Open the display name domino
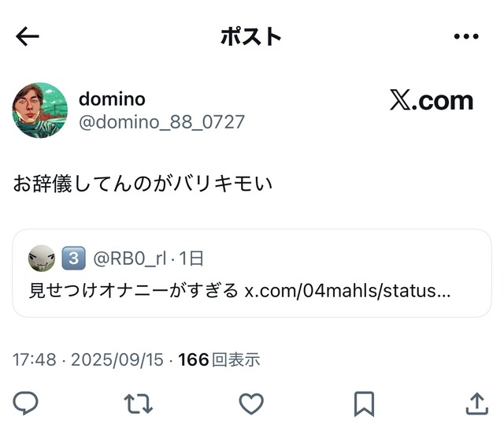The width and height of the screenshot is (504, 432). [x=112, y=99]
